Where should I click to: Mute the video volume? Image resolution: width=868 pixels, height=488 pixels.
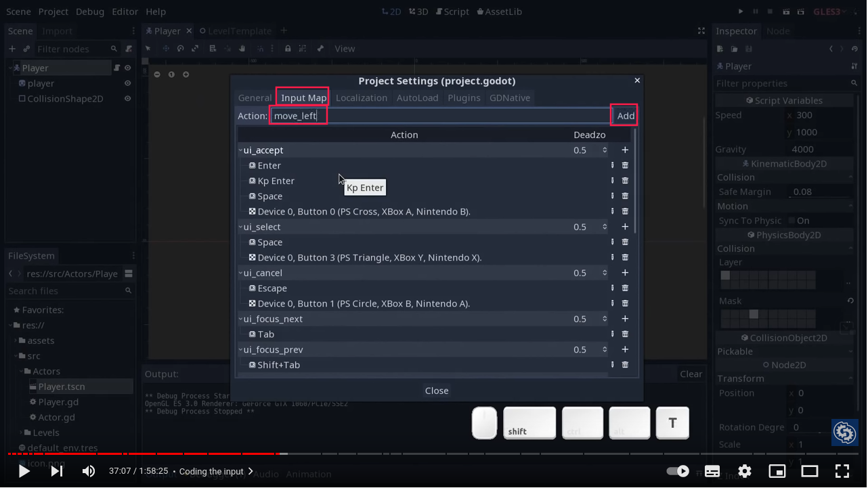click(x=89, y=471)
